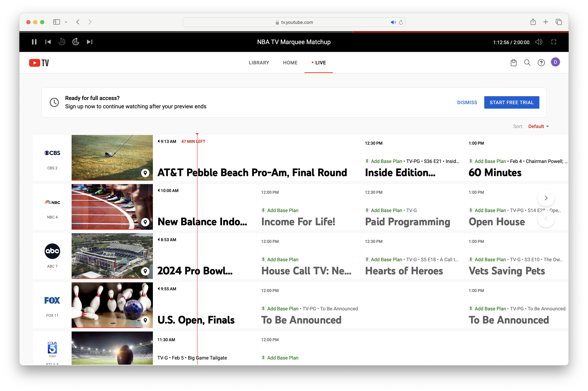Open the NBC running track thumbnail
Image resolution: width=588 pixels, height=391 pixels.
tap(112, 207)
